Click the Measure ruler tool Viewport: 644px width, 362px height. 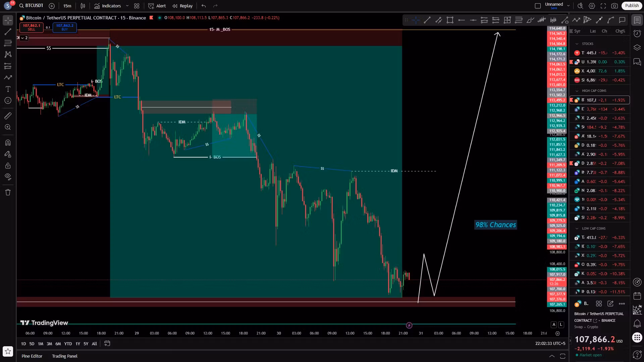(x=8, y=116)
